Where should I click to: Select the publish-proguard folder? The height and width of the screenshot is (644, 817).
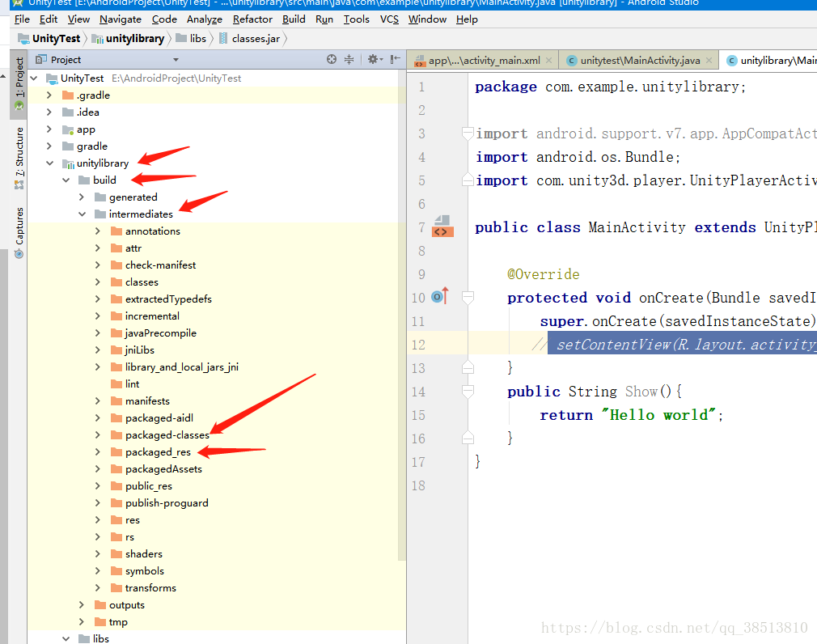(x=167, y=503)
